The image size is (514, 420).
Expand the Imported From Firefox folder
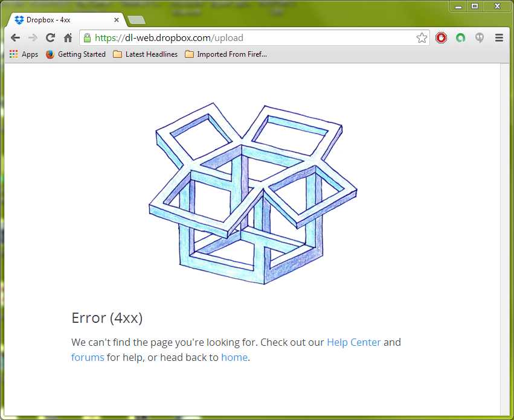[x=226, y=54]
